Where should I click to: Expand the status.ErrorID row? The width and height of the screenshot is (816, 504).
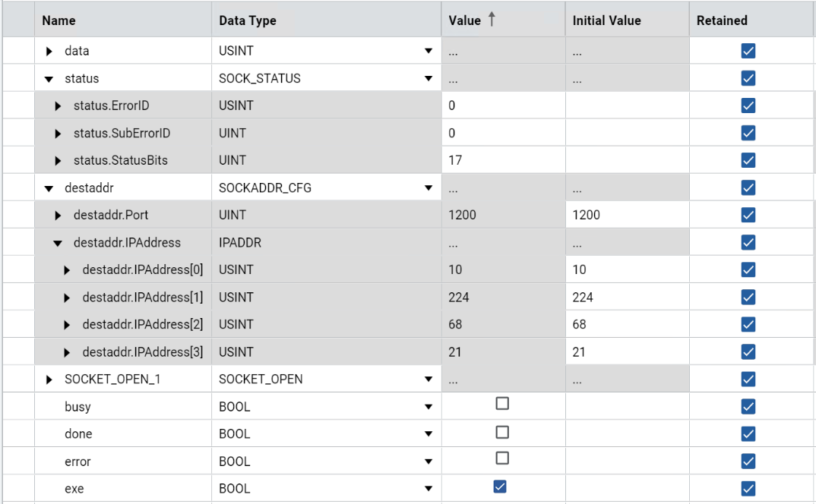59,106
